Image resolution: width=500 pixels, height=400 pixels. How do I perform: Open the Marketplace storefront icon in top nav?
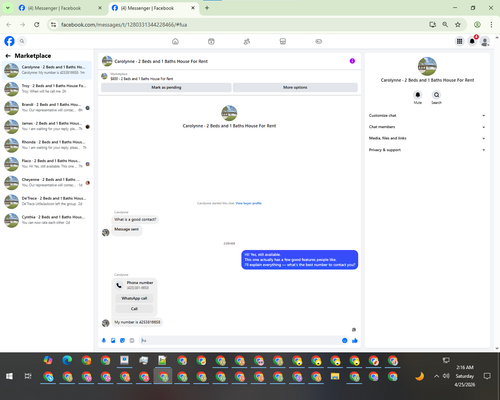tap(283, 41)
